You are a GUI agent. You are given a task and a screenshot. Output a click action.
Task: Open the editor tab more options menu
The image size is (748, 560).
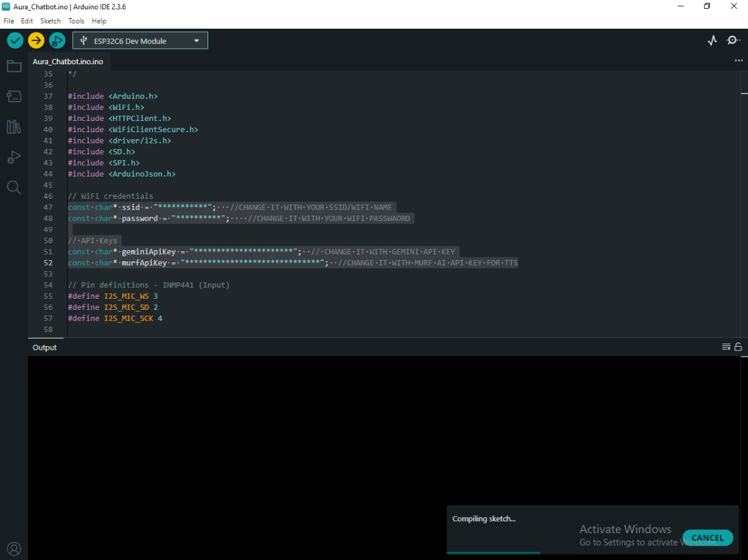click(x=739, y=61)
